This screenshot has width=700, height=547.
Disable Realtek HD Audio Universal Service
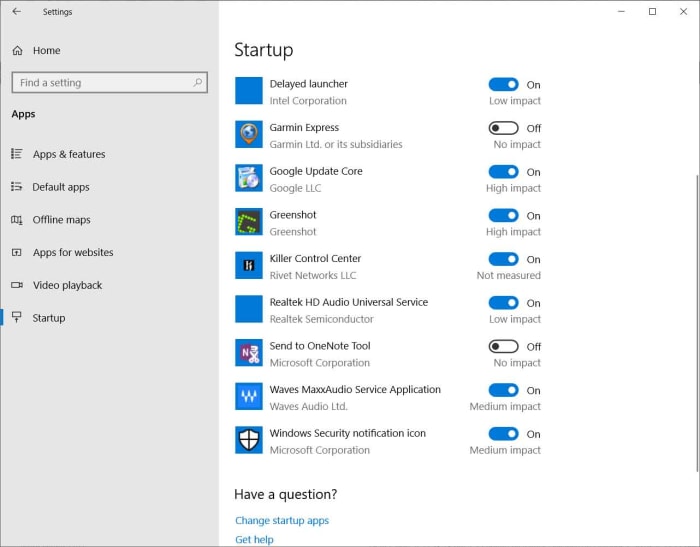(503, 303)
